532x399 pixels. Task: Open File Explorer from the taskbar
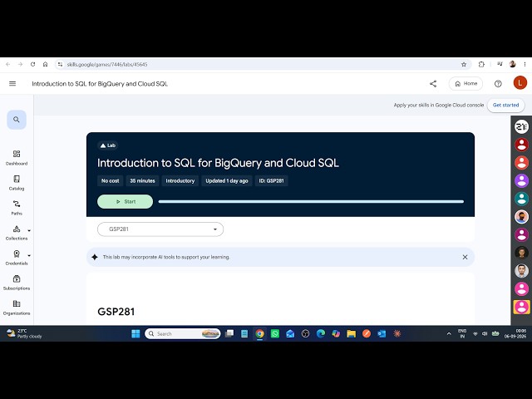click(351, 334)
